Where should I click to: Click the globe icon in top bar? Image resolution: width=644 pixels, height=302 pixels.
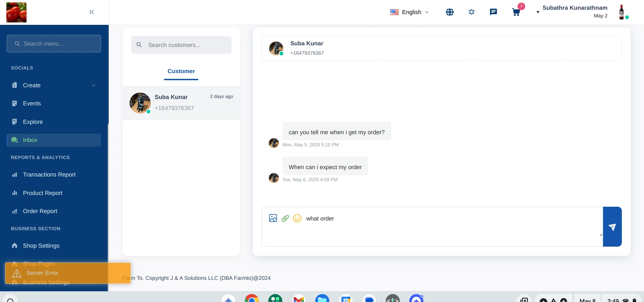[450, 12]
